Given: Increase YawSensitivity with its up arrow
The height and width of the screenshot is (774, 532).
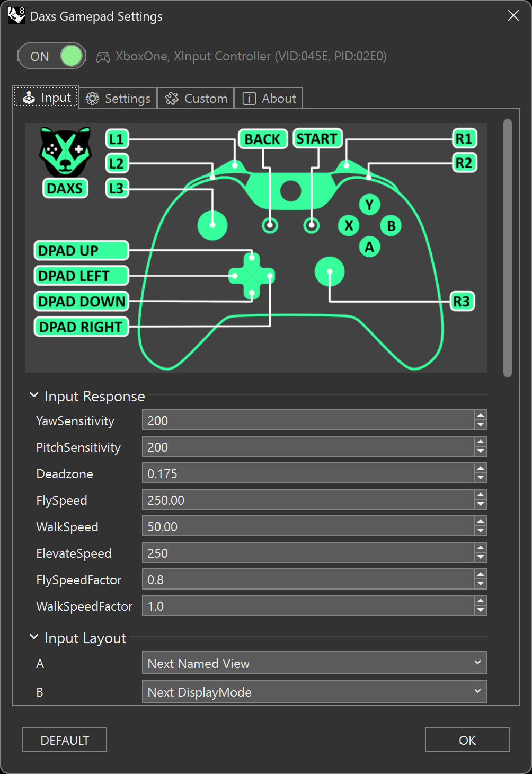Looking at the screenshot, I should click(480, 416).
